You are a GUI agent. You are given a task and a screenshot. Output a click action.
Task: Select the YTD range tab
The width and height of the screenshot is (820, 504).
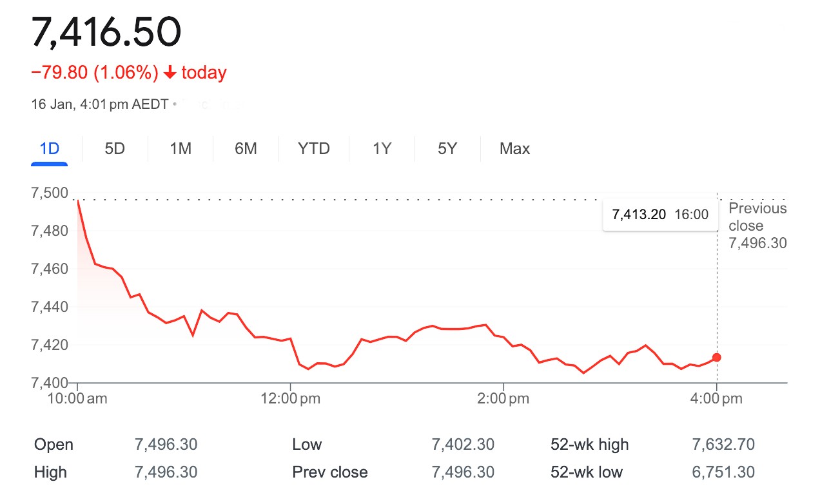coord(314,149)
